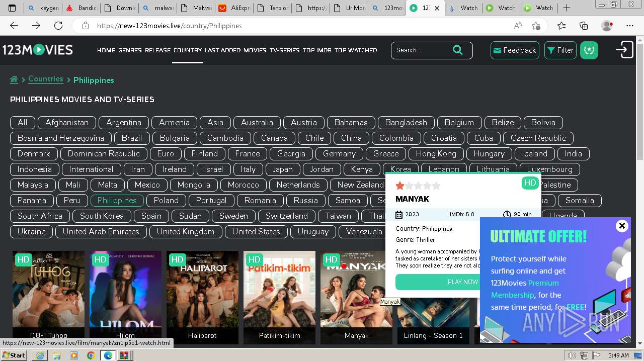The height and width of the screenshot is (362, 644).
Task: Open File Explorer from taskbar
Action: pos(57,355)
